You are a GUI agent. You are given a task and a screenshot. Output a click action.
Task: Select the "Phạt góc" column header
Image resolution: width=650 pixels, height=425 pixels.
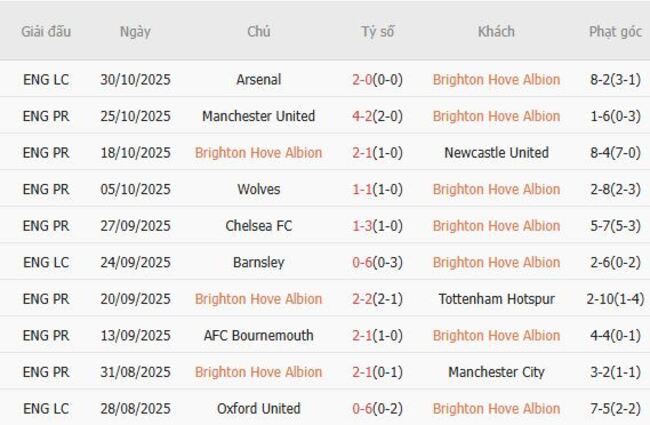tap(615, 32)
